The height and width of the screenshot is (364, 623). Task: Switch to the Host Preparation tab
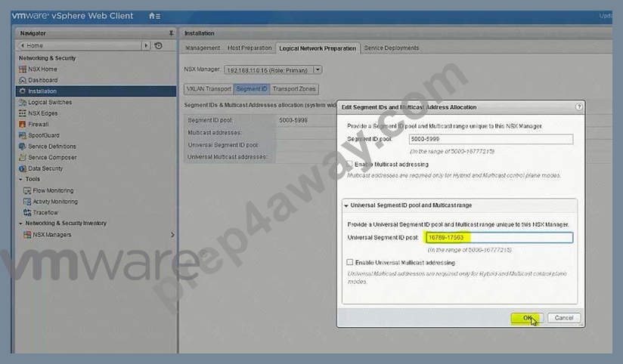[x=250, y=48]
